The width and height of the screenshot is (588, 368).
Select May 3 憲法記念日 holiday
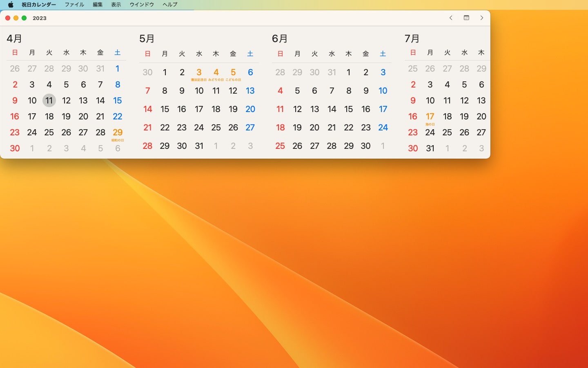tap(199, 73)
